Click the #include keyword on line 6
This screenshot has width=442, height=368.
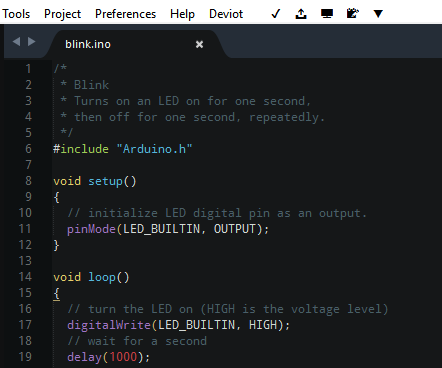(x=81, y=149)
